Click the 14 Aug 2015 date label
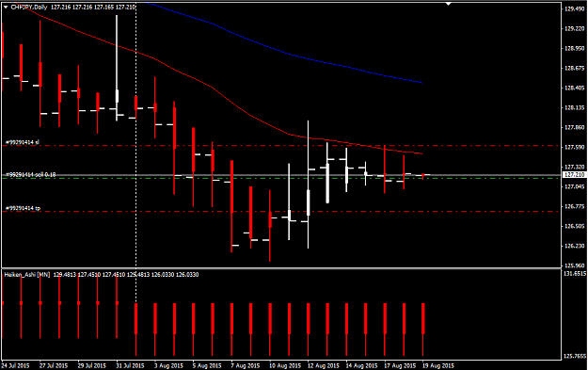The image size is (588, 370). tap(361, 365)
